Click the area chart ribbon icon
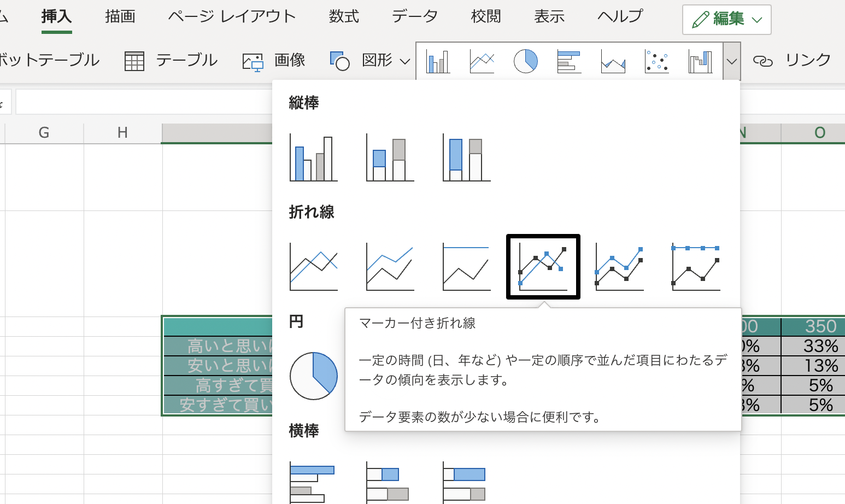 pos(613,61)
